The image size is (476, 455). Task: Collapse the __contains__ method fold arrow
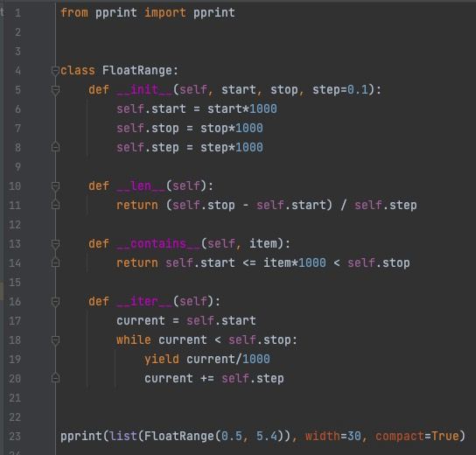pyautogui.click(x=55, y=244)
